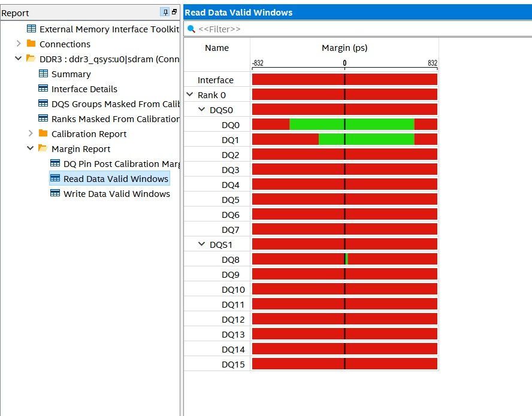Click the Ranks Masked From Calibration icon
Screen dimensions: 532x416
(x=43, y=118)
